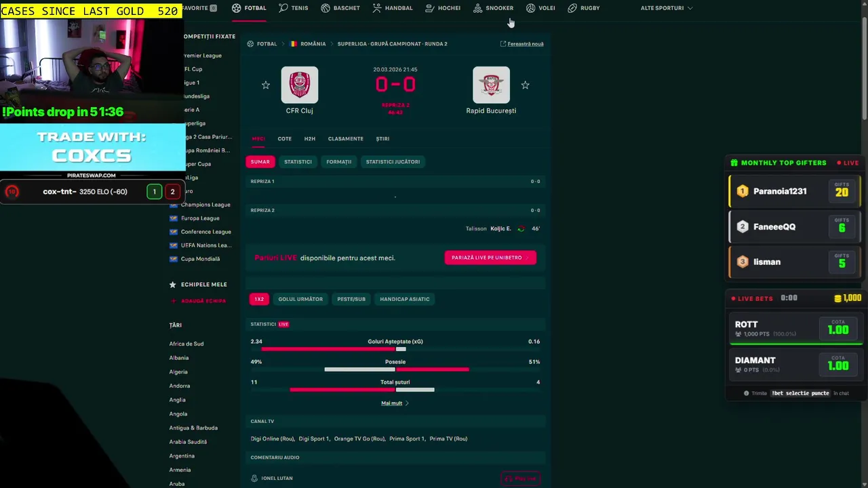The height and width of the screenshot is (488, 868).
Task: Show the Statistici sub-tab
Action: 298,162
